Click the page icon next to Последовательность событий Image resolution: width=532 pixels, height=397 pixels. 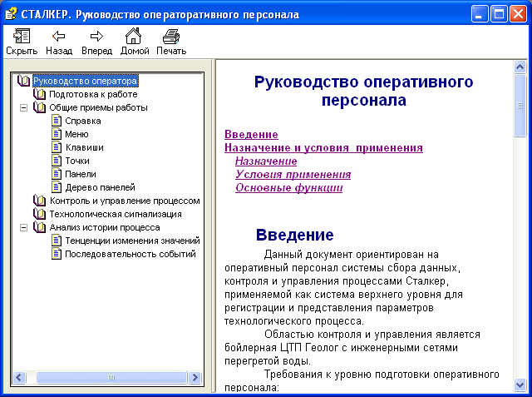[57, 253]
